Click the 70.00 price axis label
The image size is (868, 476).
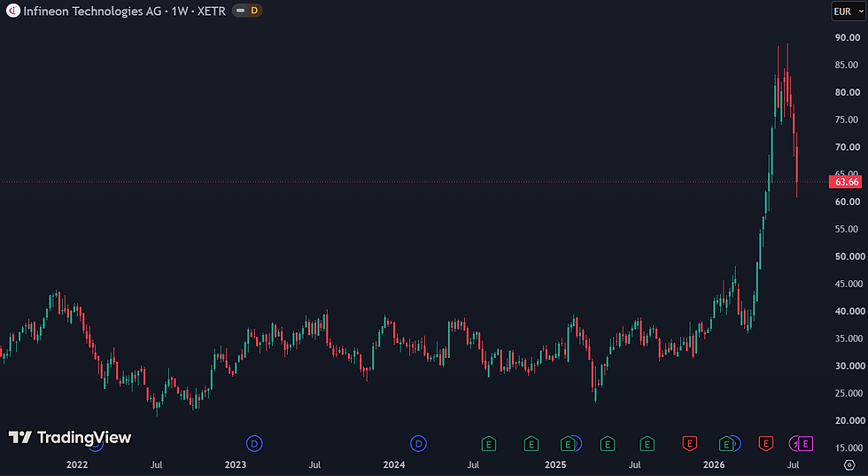pos(848,147)
